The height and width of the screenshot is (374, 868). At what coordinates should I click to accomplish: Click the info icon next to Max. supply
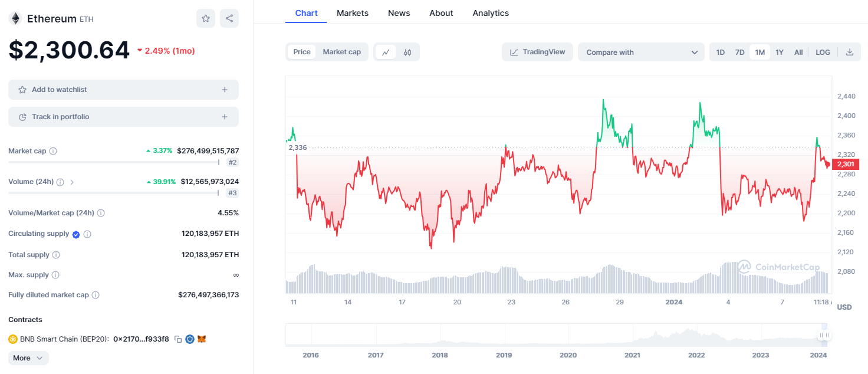[55, 275]
